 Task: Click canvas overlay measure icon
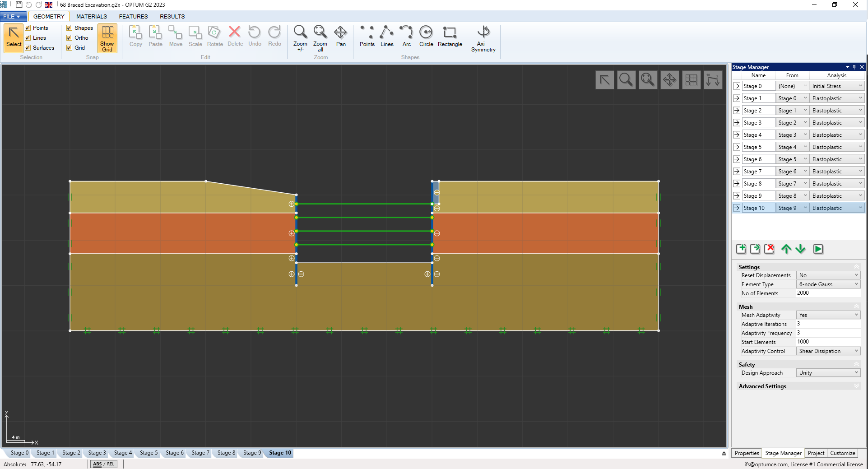point(713,80)
